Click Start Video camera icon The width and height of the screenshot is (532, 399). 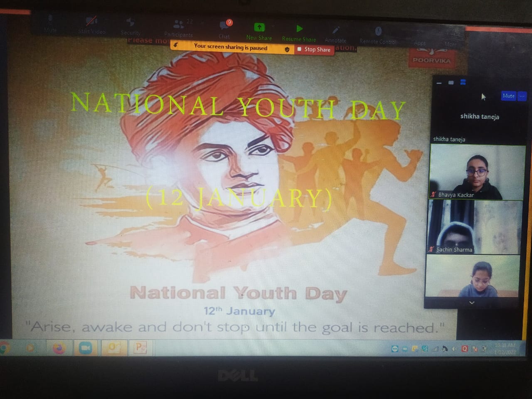click(x=91, y=22)
